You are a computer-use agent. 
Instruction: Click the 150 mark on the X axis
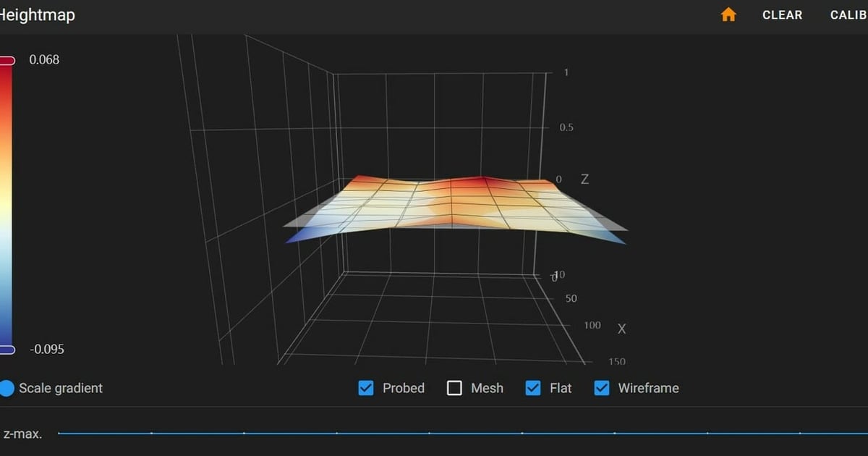tap(617, 361)
